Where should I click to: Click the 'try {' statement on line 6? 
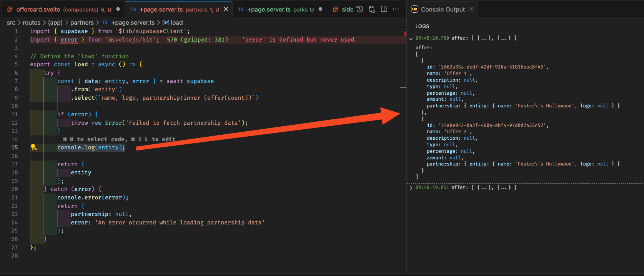[52, 73]
